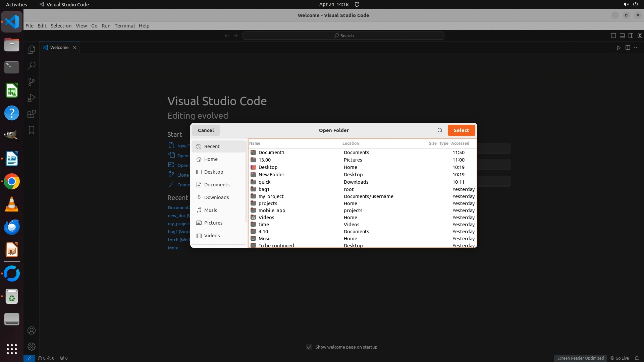Open the Extensions view icon
Viewport: 644px width, 362px height.
pyautogui.click(x=32, y=114)
